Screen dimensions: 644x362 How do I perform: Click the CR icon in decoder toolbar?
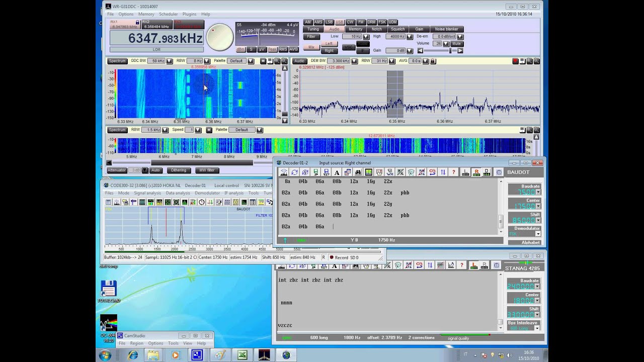(432, 172)
